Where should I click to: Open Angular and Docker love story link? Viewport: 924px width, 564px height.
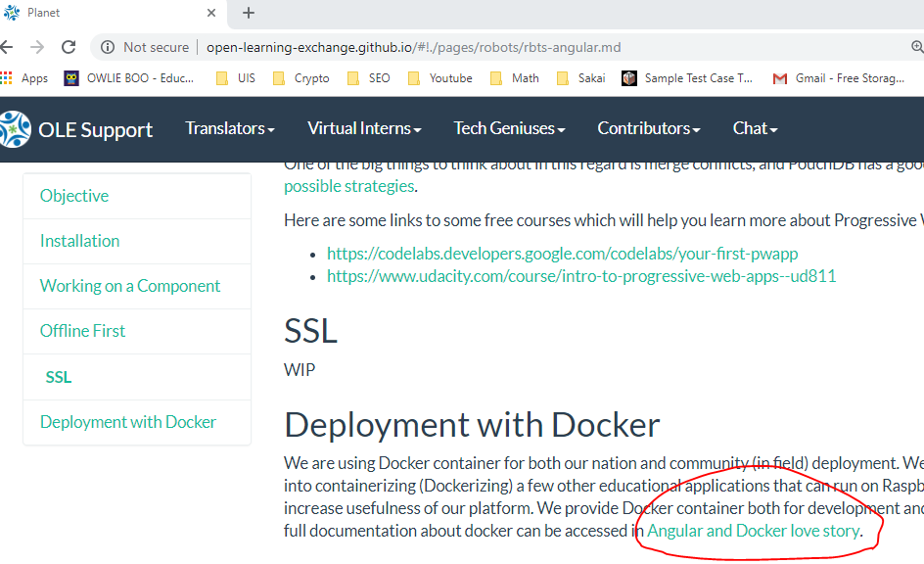click(753, 531)
